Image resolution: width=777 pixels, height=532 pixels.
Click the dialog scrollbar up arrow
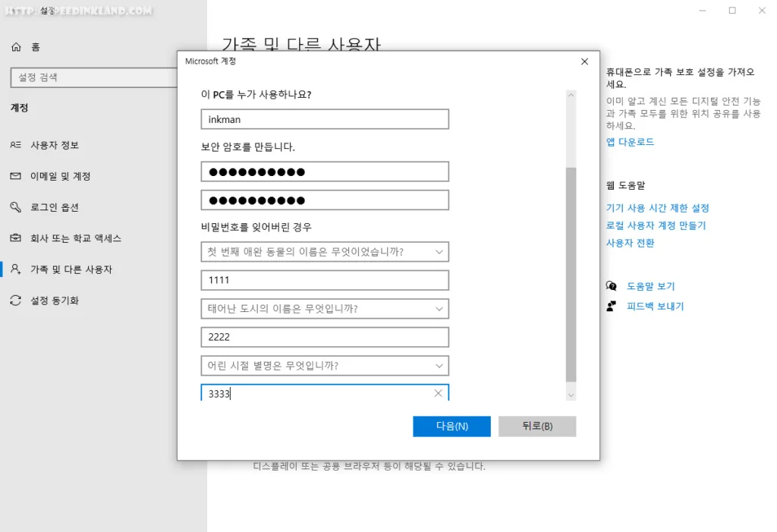(571, 95)
